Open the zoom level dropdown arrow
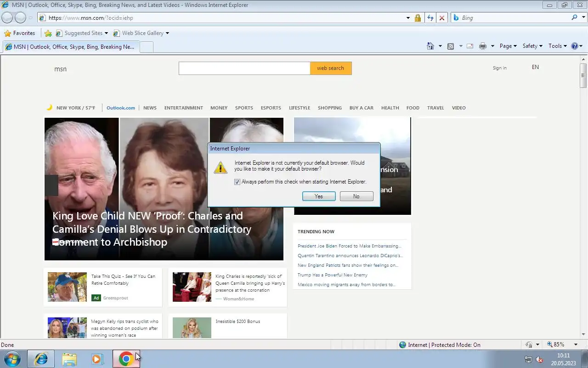This screenshot has width=588, height=368. click(576, 345)
